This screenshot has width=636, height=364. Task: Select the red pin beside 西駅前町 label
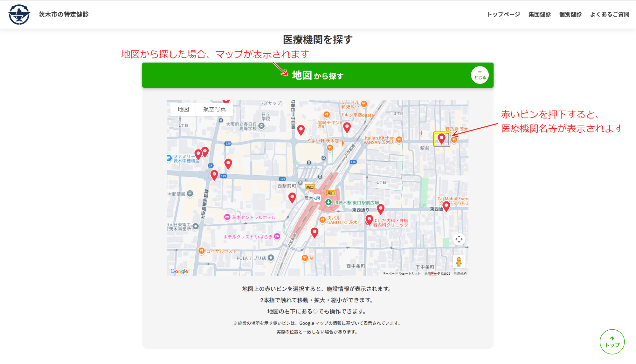click(292, 198)
